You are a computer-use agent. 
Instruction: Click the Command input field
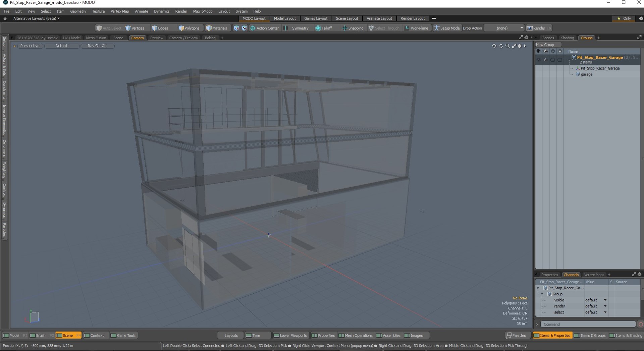point(588,324)
